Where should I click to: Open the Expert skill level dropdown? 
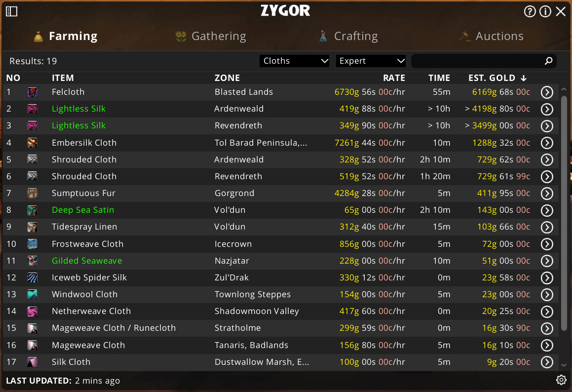pos(371,61)
